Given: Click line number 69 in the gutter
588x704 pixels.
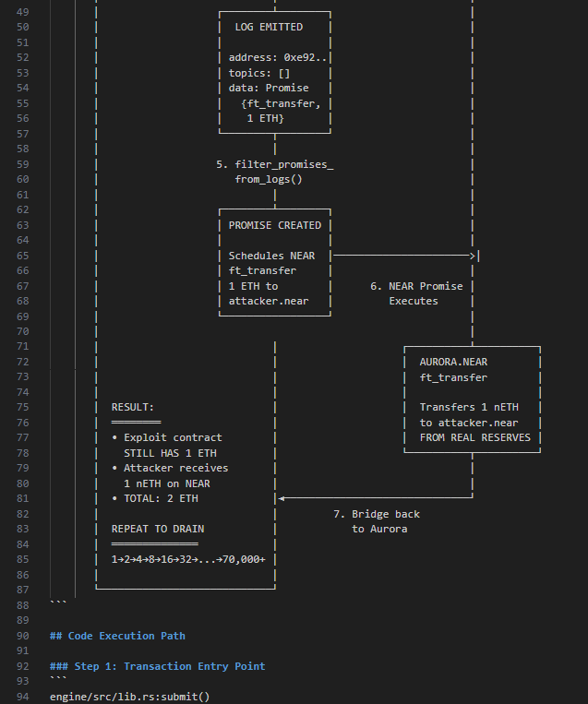Looking at the screenshot, I should coord(22,316).
